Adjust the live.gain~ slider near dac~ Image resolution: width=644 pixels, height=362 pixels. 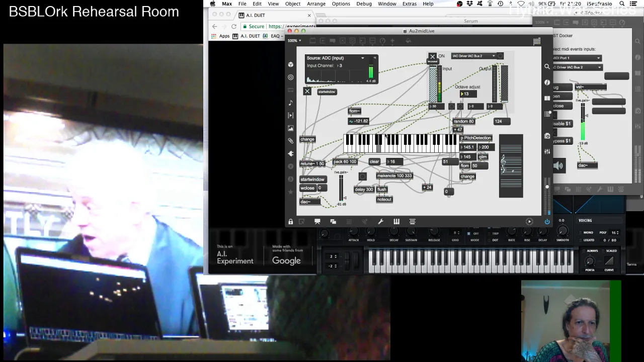point(341,189)
